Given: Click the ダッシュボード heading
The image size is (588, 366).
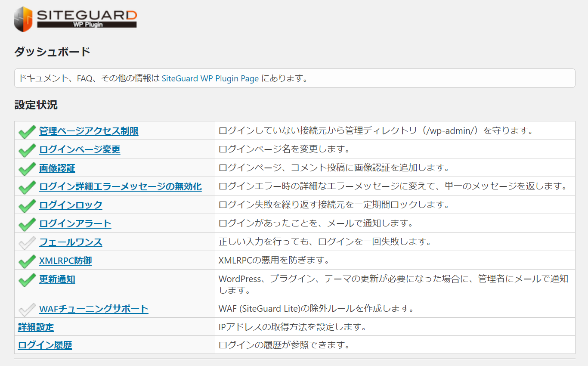Looking at the screenshot, I should (53, 52).
